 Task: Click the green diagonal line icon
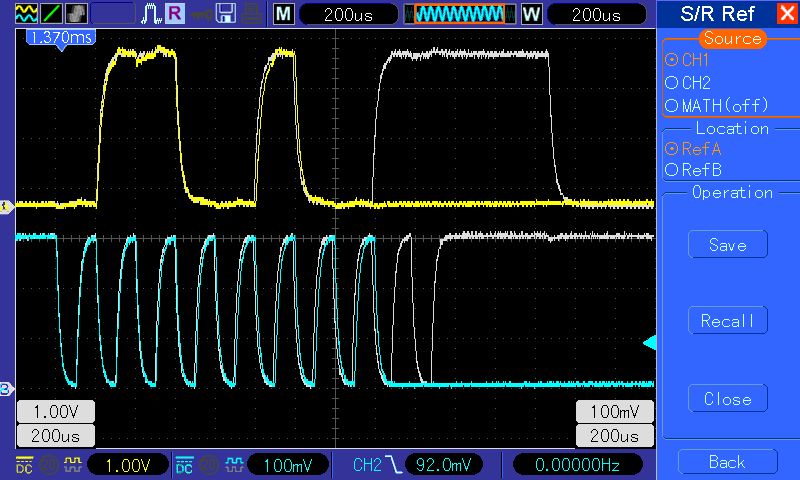coord(50,14)
